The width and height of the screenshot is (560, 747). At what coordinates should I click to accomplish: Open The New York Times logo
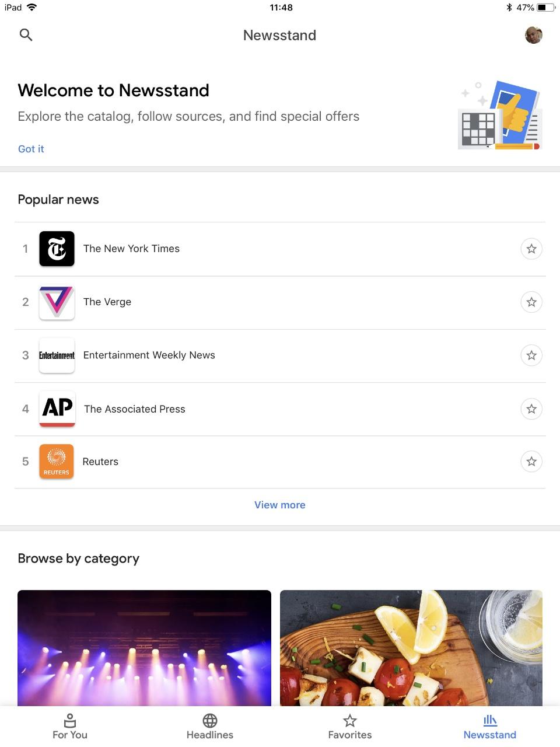57,249
